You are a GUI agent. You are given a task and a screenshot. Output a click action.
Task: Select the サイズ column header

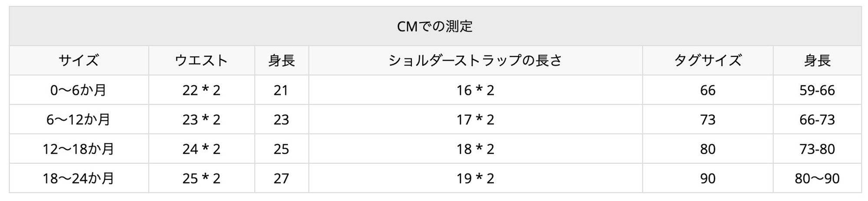79,60
